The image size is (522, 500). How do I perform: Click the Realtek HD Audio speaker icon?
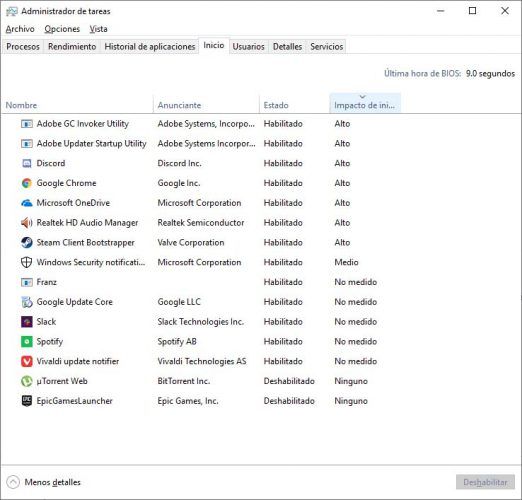click(27, 223)
